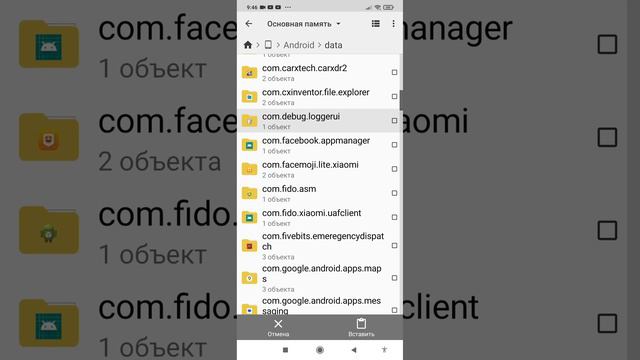Check the box for com.google.android.apps.maps

pyautogui.click(x=394, y=278)
